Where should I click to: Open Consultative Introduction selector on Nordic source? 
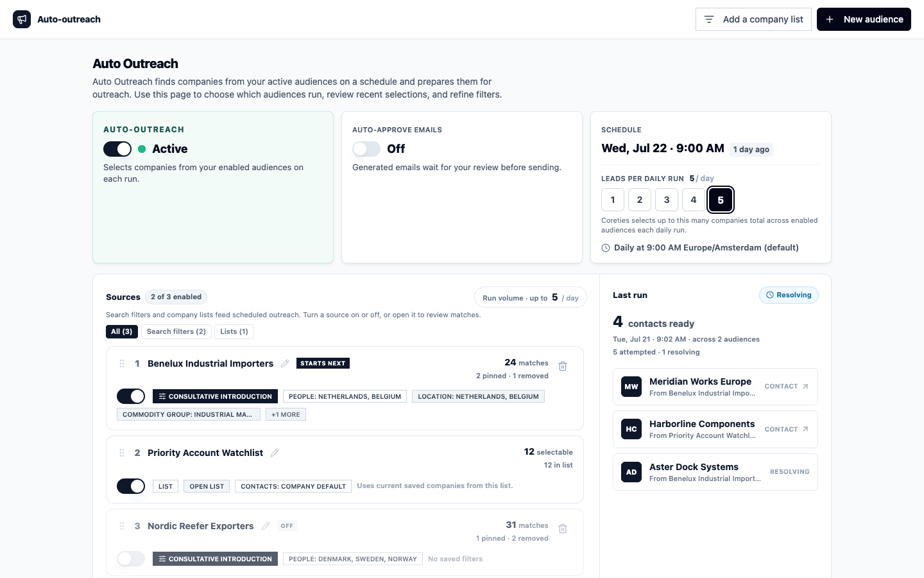pyautogui.click(x=215, y=559)
